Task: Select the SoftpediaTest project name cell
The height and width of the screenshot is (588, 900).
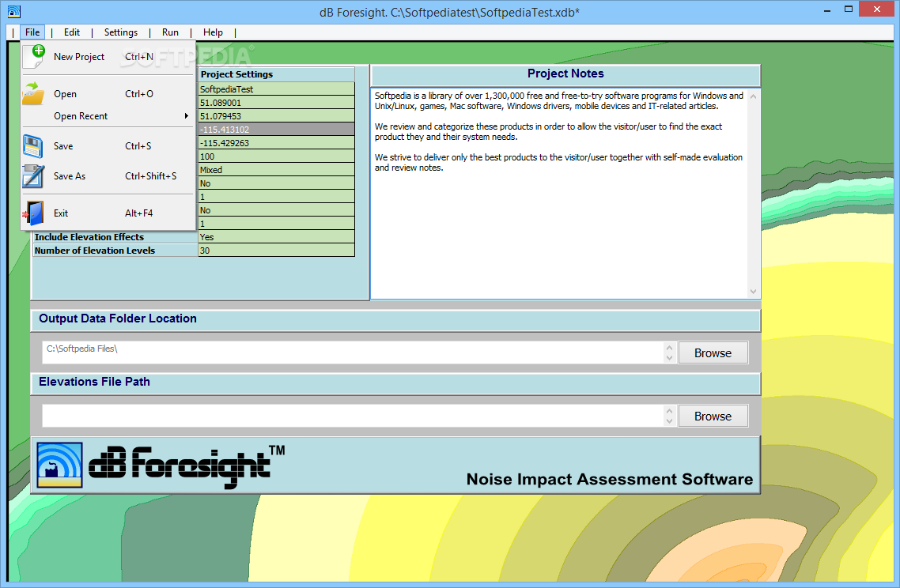Action: [x=276, y=89]
